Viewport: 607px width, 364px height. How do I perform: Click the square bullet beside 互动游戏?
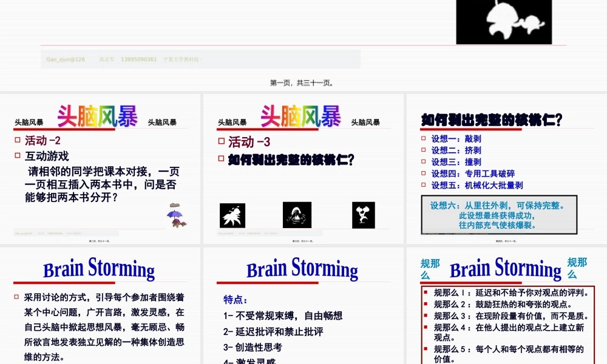tap(18, 156)
